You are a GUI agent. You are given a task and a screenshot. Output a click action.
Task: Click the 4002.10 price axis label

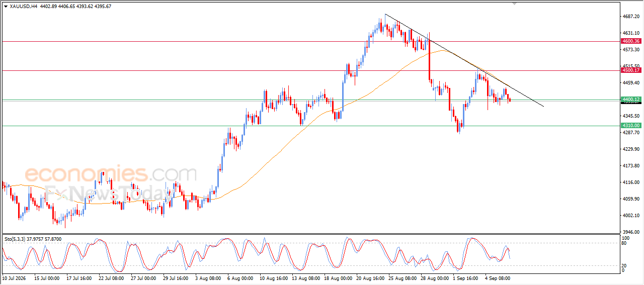pos(630,216)
